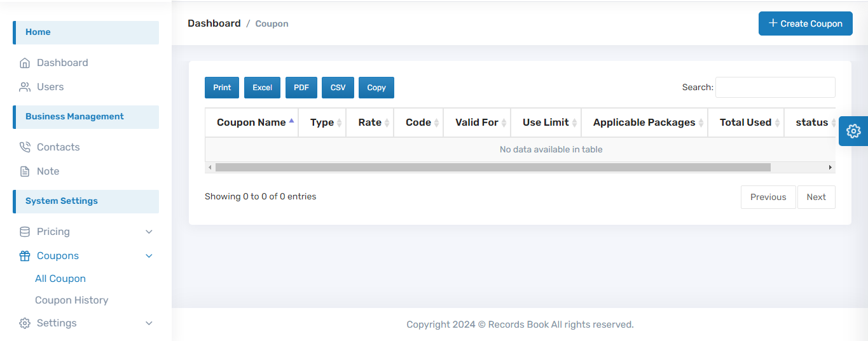The image size is (868, 341).
Task: Click the horizontal table scrollbar
Action: click(493, 168)
